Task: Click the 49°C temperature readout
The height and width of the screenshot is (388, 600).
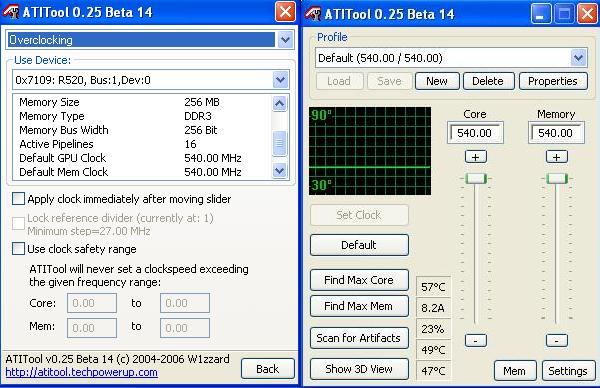Action: 433,350
